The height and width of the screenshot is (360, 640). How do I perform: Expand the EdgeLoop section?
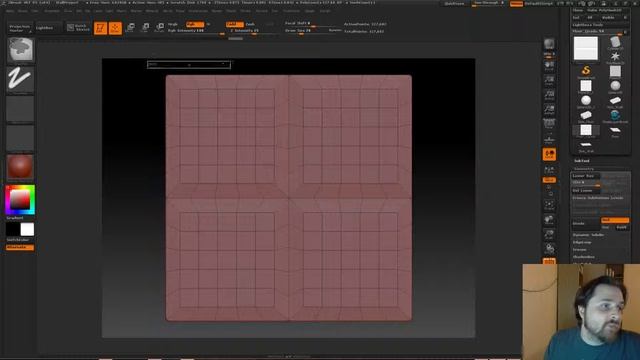582,242
